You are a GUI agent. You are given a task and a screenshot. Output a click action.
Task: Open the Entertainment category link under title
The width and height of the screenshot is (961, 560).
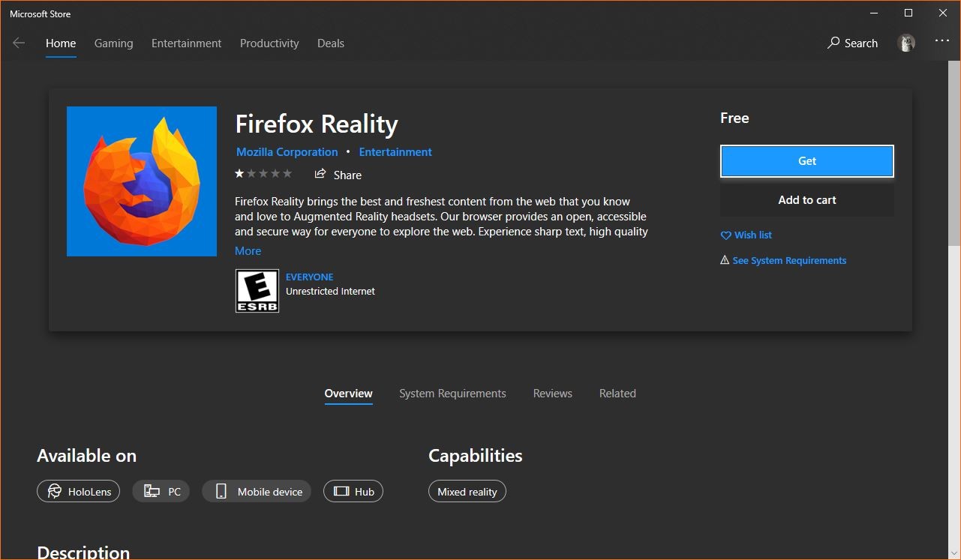(395, 152)
